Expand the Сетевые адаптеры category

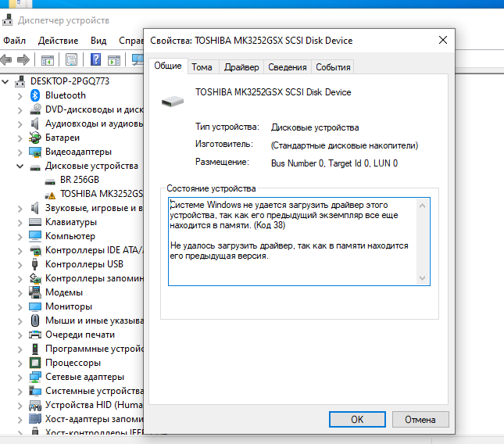[20, 378]
